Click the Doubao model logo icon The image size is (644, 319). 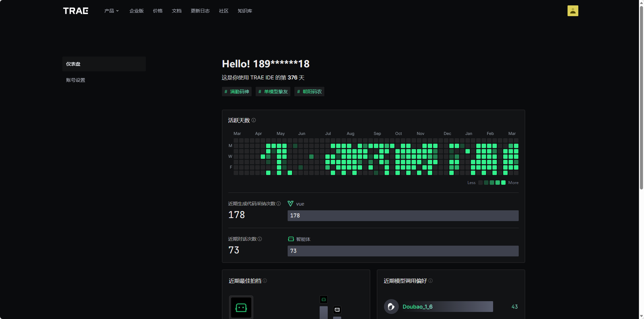tap(391, 307)
